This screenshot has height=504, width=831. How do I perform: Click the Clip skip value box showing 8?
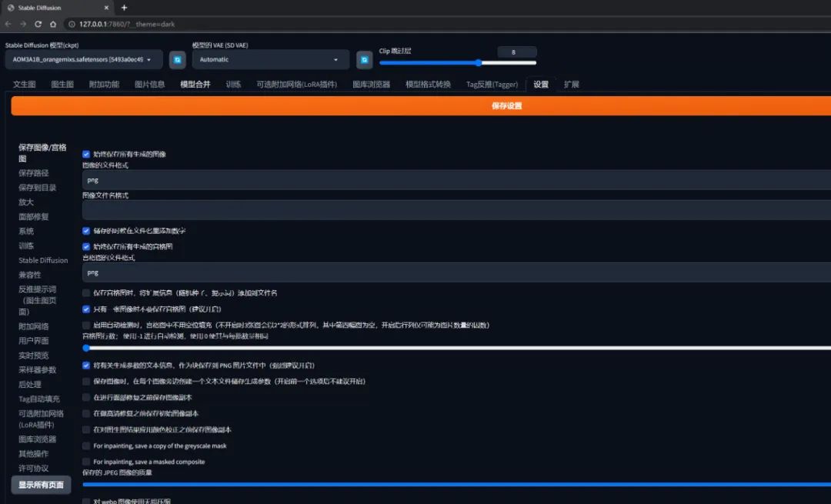click(517, 52)
